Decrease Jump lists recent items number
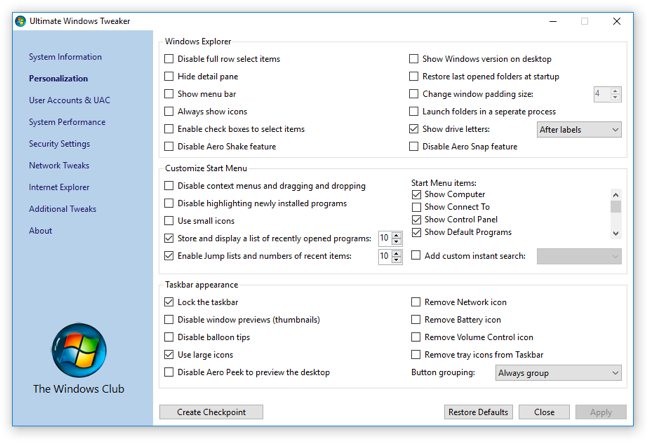Image resolution: width=650 pixels, height=444 pixels. click(397, 259)
